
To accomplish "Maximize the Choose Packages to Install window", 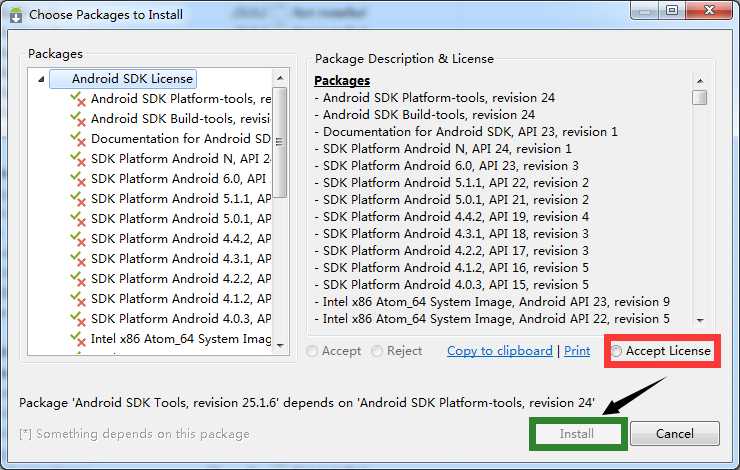I will [x=673, y=10].
